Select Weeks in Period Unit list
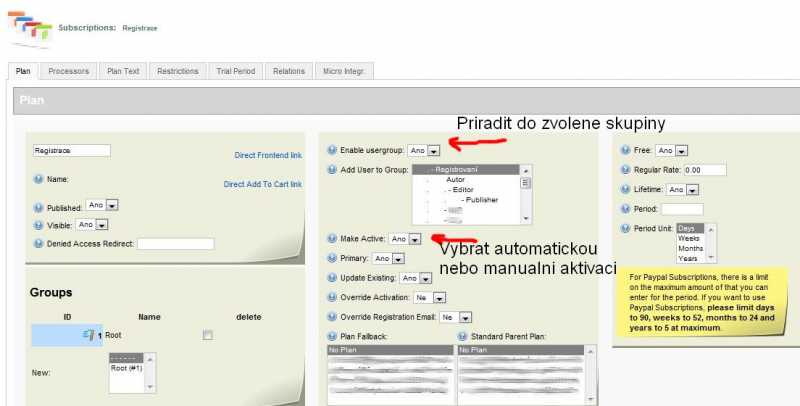Viewport: 800px width, 406px height. pos(690,238)
